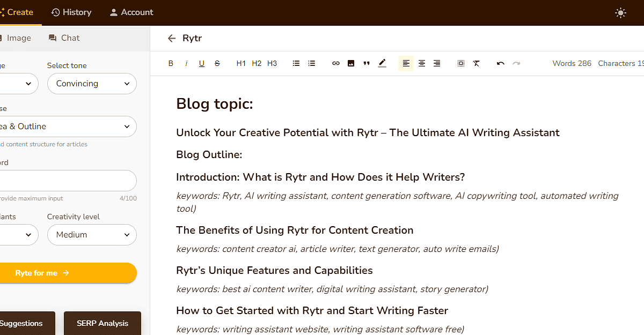Format text as a blockquote
The image size is (644, 335).
[x=367, y=63]
